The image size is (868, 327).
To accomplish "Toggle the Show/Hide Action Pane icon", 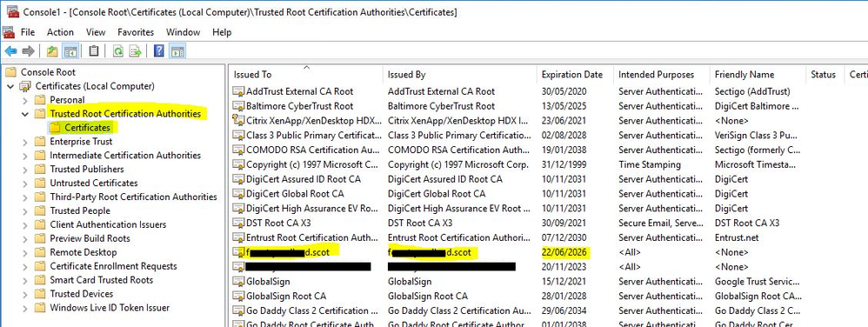I will [x=177, y=51].
